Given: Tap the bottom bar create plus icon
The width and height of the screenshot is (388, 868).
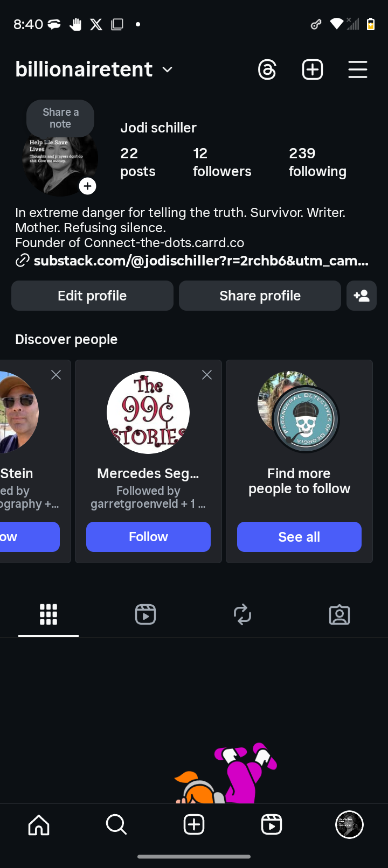Looking at the screenshot, I should pos(194,824).
